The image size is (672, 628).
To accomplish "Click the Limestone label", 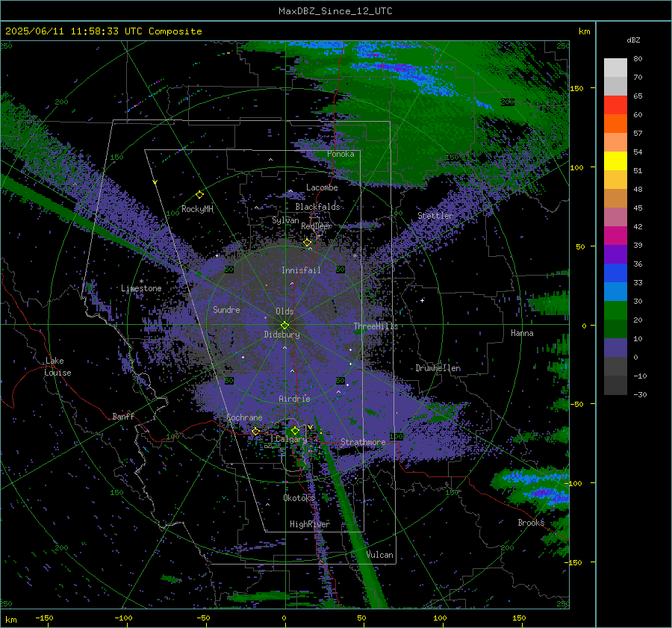I will 141,288.
